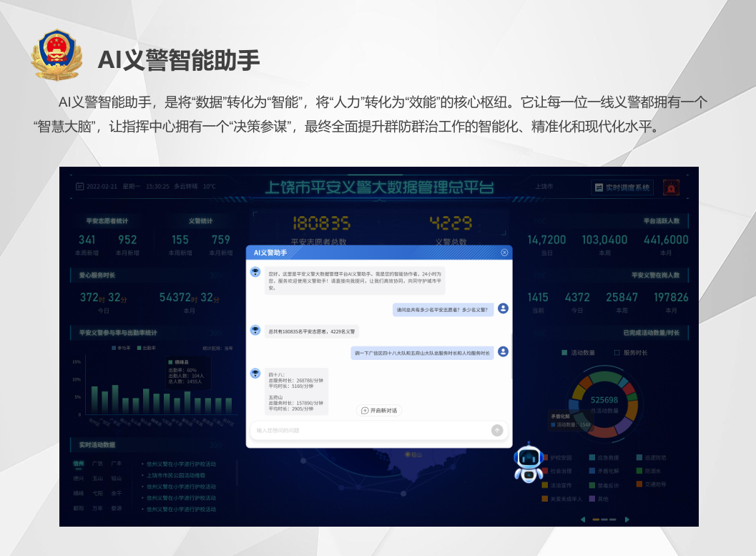Select the 广丰 district tab

116,464
